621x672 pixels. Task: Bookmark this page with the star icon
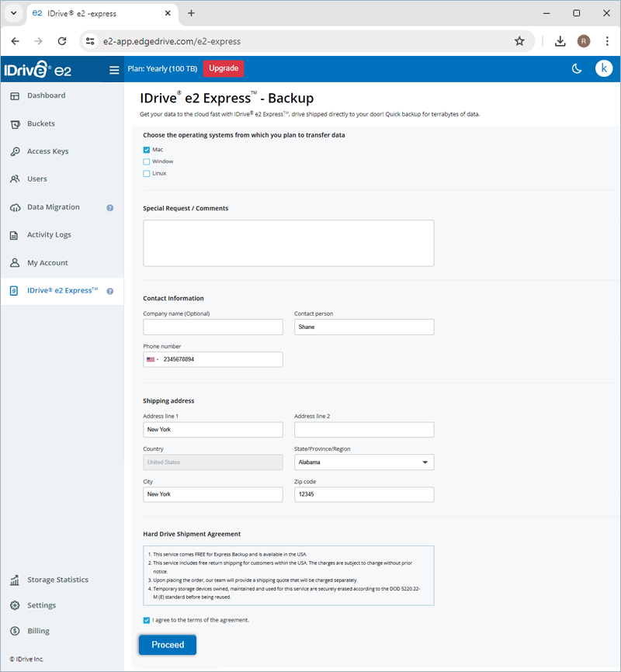point(519,41)
